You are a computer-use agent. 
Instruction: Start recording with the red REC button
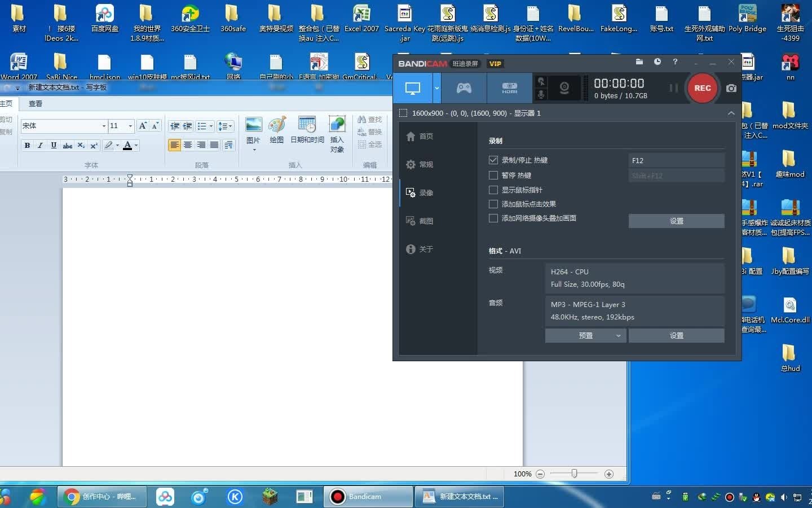(x=702, y=88)
